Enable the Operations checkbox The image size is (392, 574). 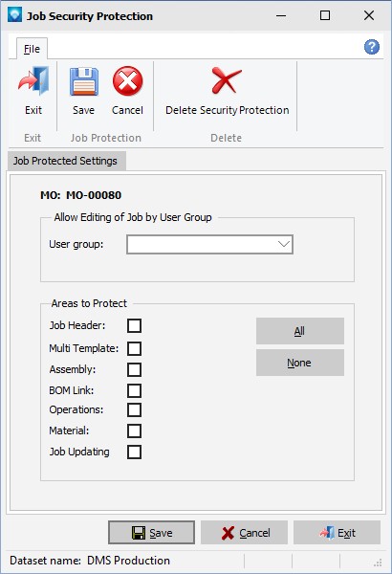coord(134,410)
